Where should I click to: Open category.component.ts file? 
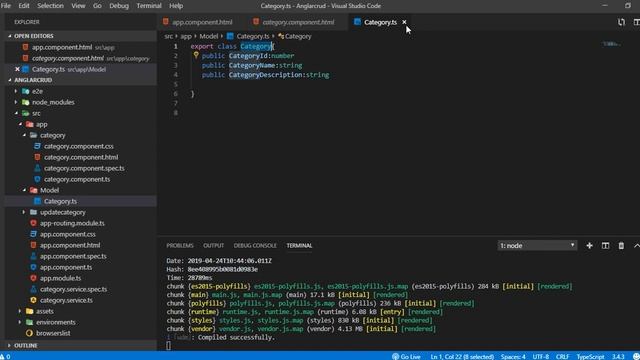tap(77, 179)
